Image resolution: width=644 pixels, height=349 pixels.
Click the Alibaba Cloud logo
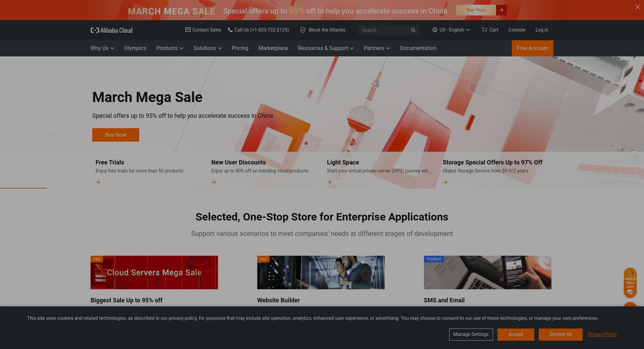(x=111, y=30)
